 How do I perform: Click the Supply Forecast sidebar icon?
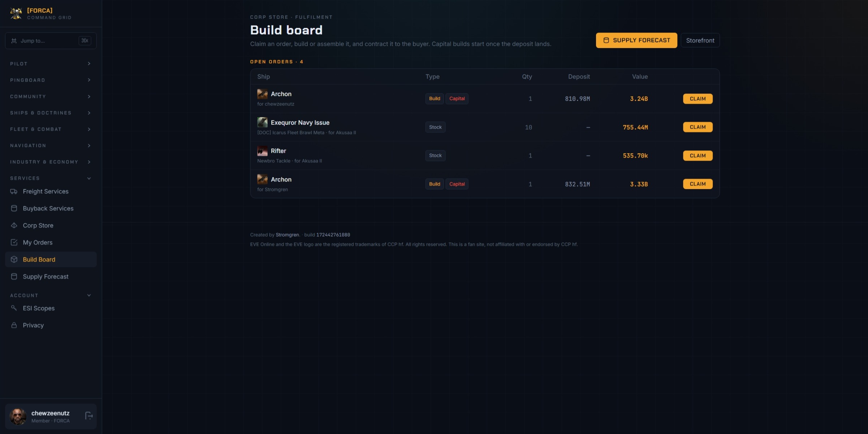pos(14,276)
